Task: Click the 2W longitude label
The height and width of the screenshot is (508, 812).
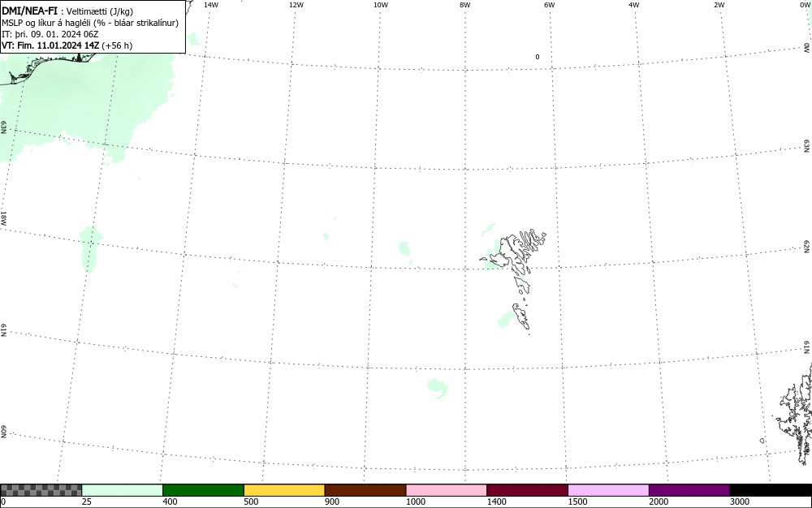Action: click(719, 5)
